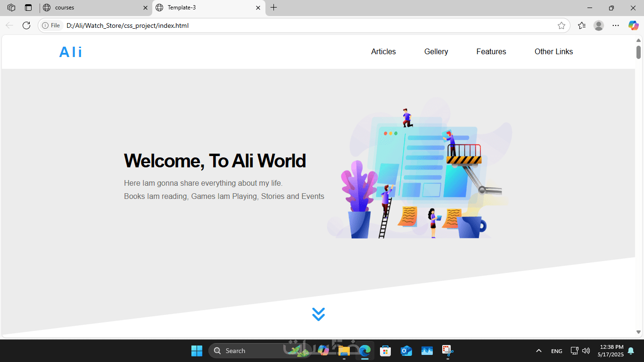Close the courses tab
The width and height of the screenshot is (644, 362).
pos(145,8)
